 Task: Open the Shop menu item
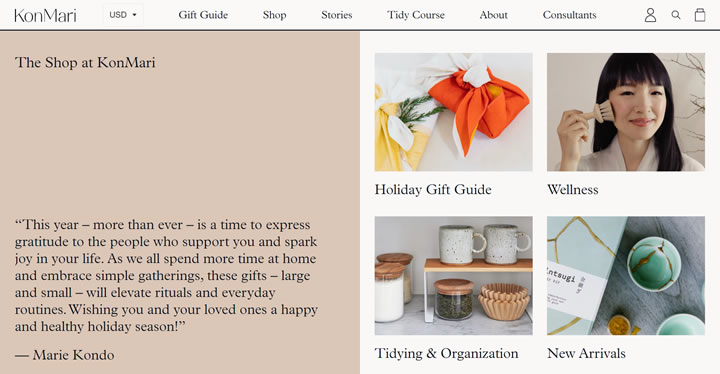[275, 15]
